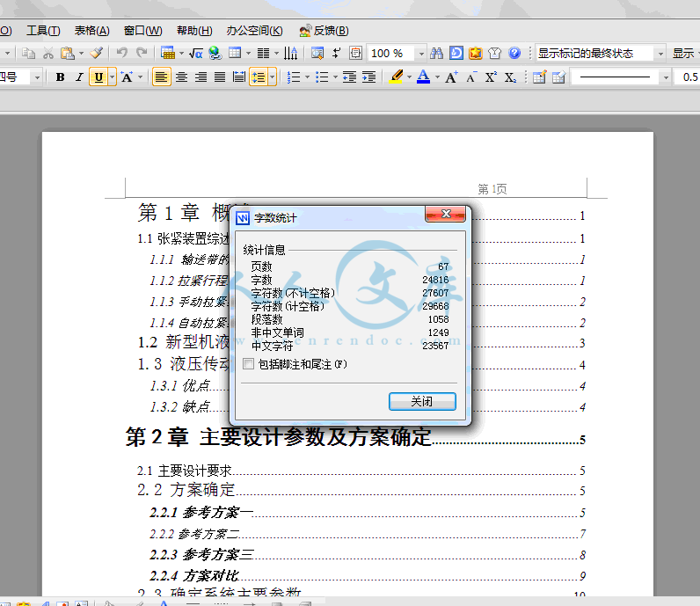This screenshot has width=700, height=606.
Task: Click the draw table pencil icon
Action: tap(539, 77)
